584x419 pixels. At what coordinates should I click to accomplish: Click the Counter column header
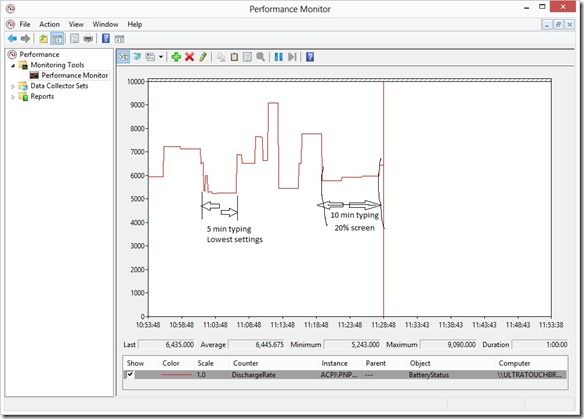pyautogui.click(x=245, y=363)
